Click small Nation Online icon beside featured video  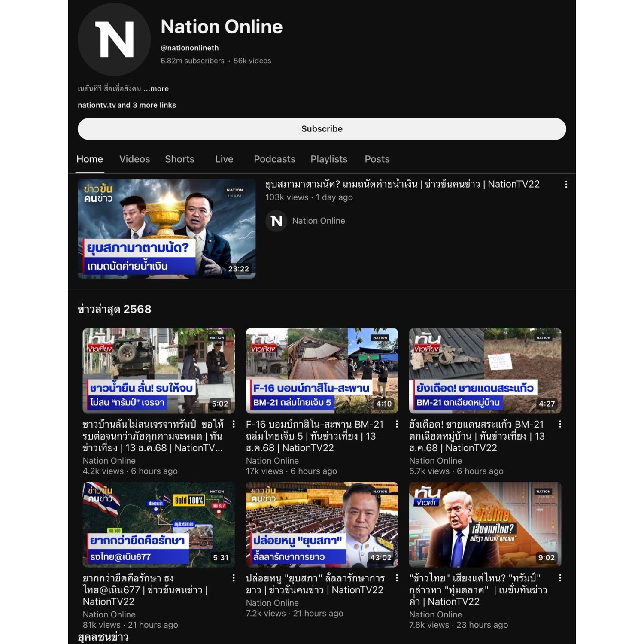pyautogui.click(x=276, y=221)
